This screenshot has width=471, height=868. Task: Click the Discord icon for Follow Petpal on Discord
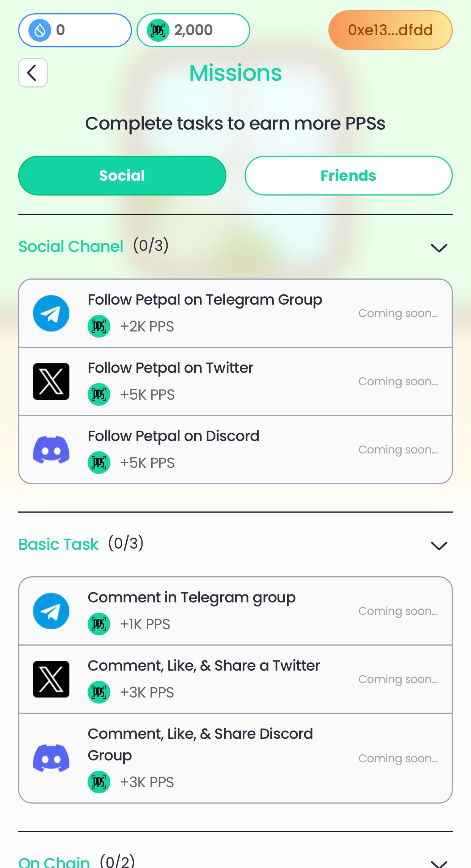point(51,449)
